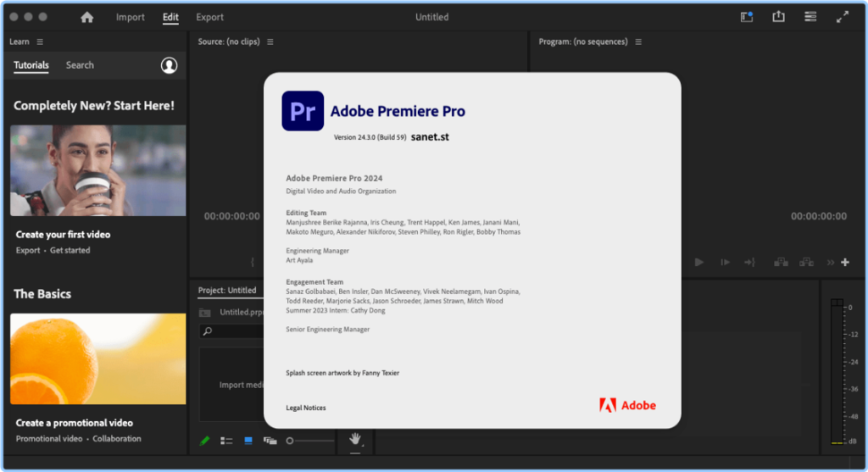Click the Program monitor timecode 00:00:00:00
The height and width of the screenshot is (472, 868).
[819, 216]
